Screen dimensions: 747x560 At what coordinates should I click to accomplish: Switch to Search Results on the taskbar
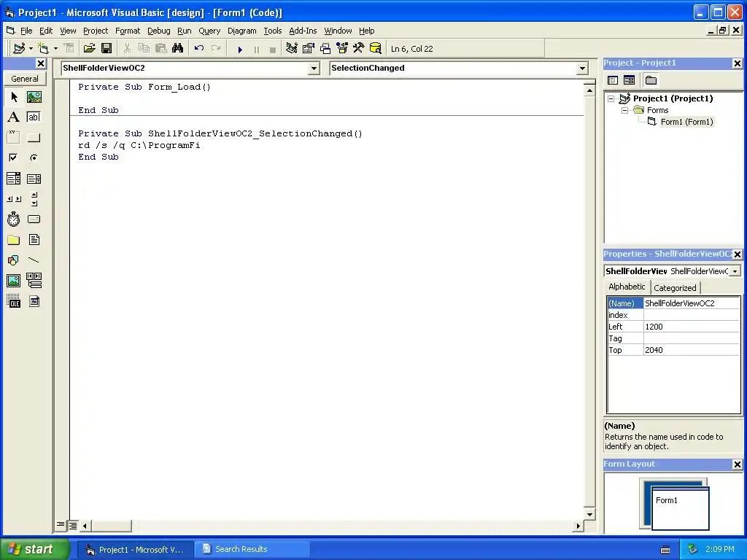pos(251,549)
